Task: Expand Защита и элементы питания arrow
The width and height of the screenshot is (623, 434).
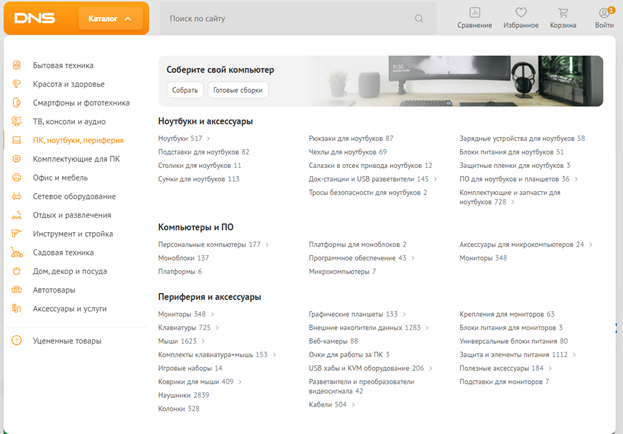Action: click(574, 355)
